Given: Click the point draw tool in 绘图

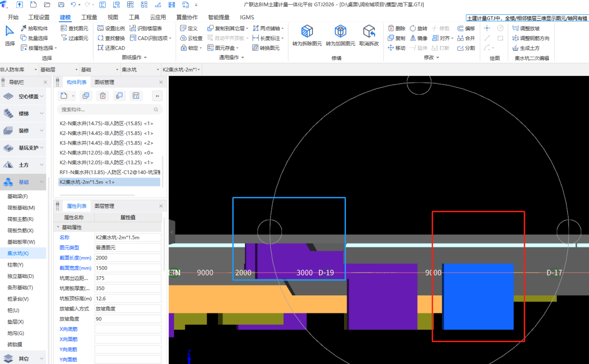Looking at the screenshot, I should pyautogui.click(x=487, y=28).
